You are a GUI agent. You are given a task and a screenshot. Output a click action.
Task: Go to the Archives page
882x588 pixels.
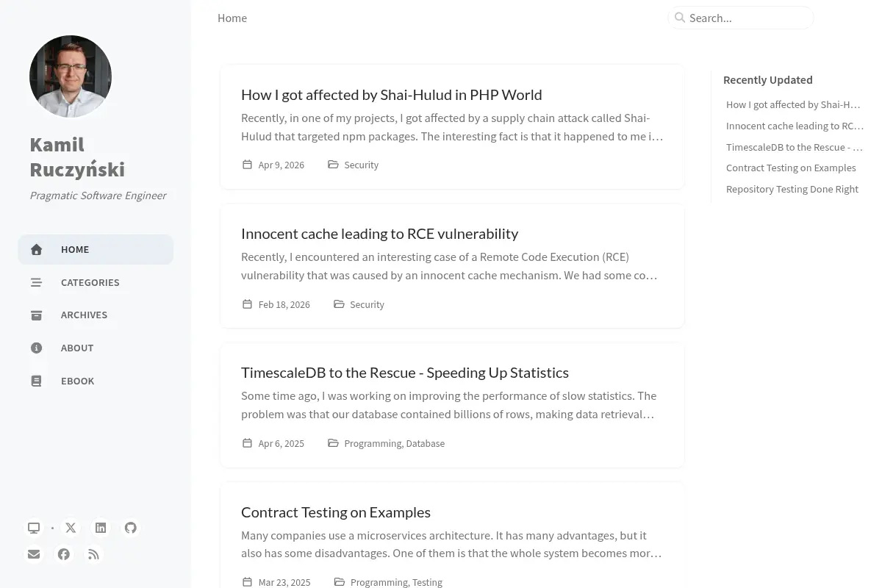point(96,315)
